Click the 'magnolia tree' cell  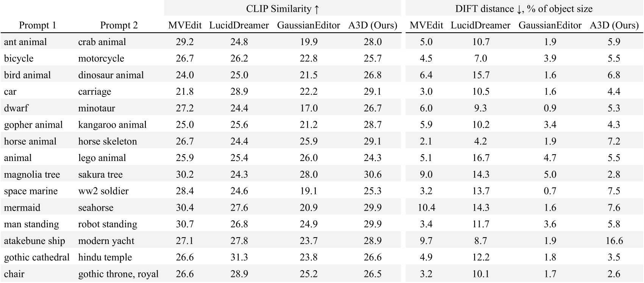coord(32,175)
